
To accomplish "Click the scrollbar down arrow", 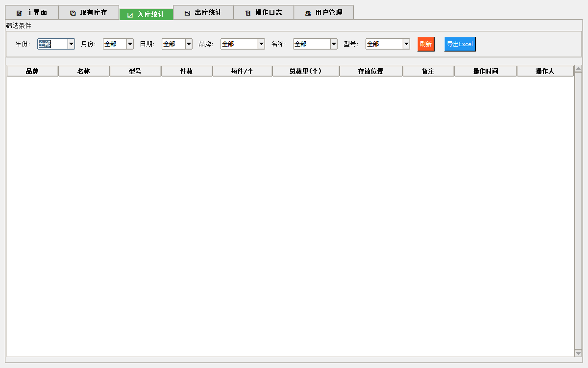I will click(578, 353).
